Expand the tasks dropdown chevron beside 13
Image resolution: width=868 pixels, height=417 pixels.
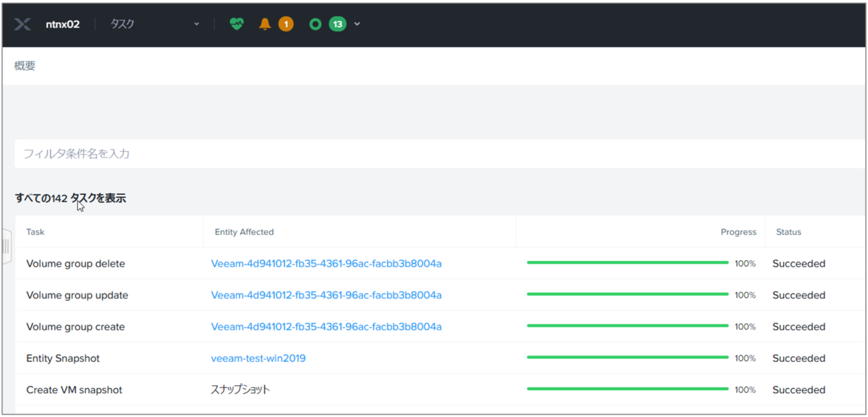(x=357, y=24)
